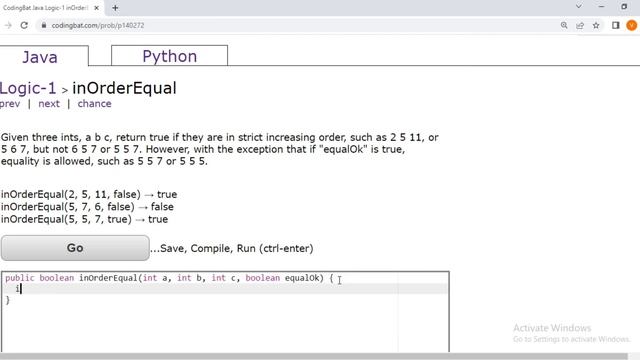
Task: Click the example inOrderEqual(5, 7, 6, false) → false
Action: tap(87, 207)
